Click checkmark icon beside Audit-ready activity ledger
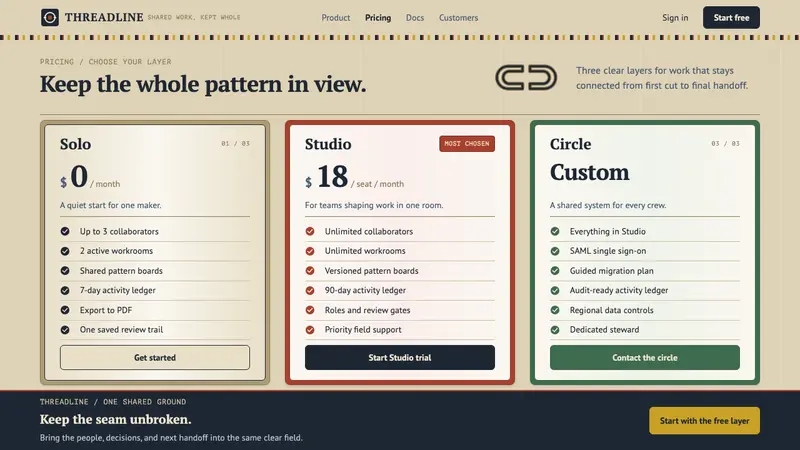 click(555, 290)
